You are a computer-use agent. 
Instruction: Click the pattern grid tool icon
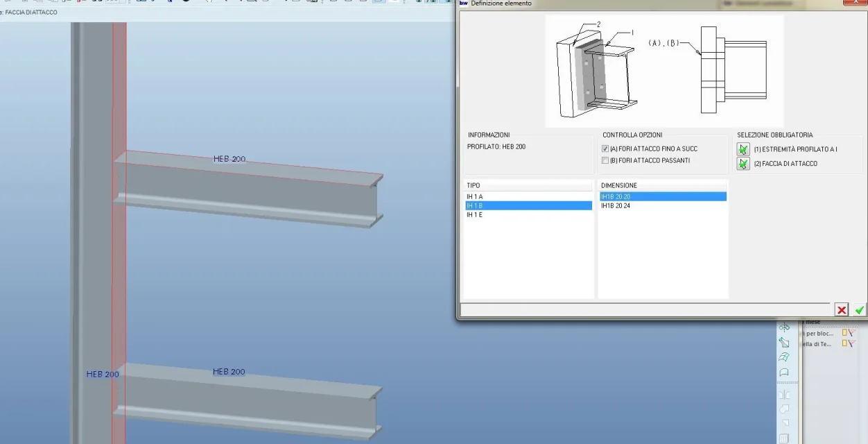click(784, 438)
